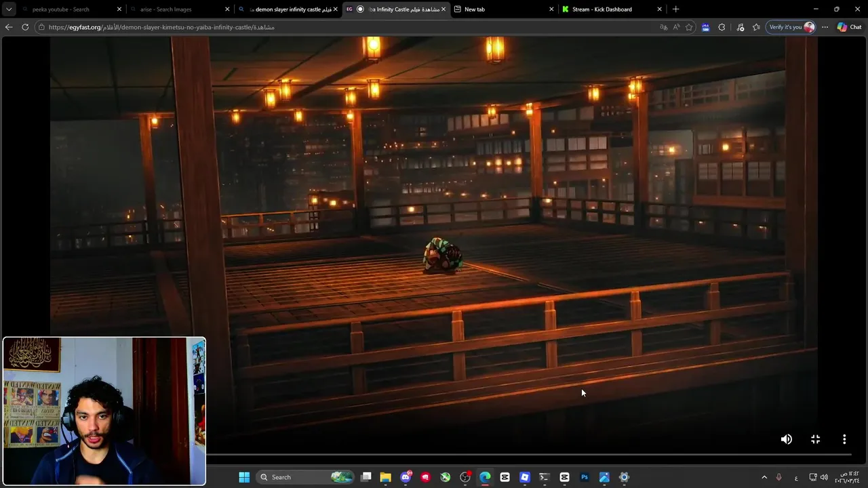Close the 'New tab' tab

click(551, 9)
